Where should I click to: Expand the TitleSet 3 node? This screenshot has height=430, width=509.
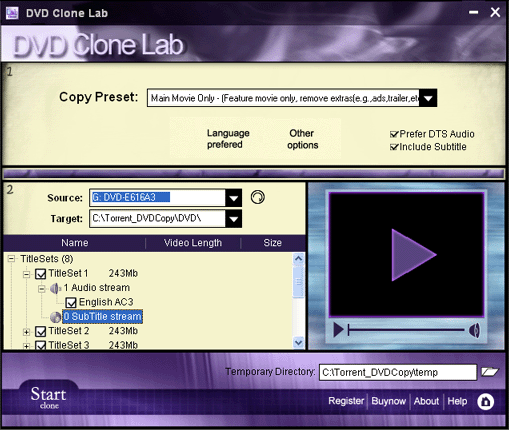(26, 346)
